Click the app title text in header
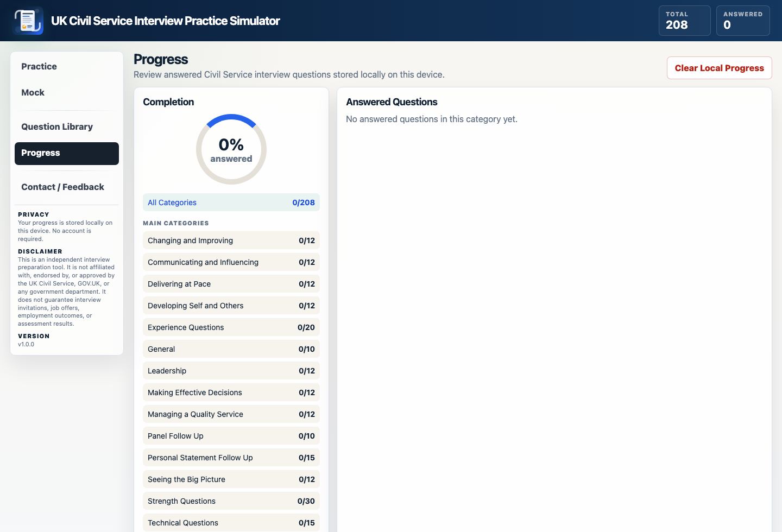Viewport: 782px width, 532px height. point(166,21)
